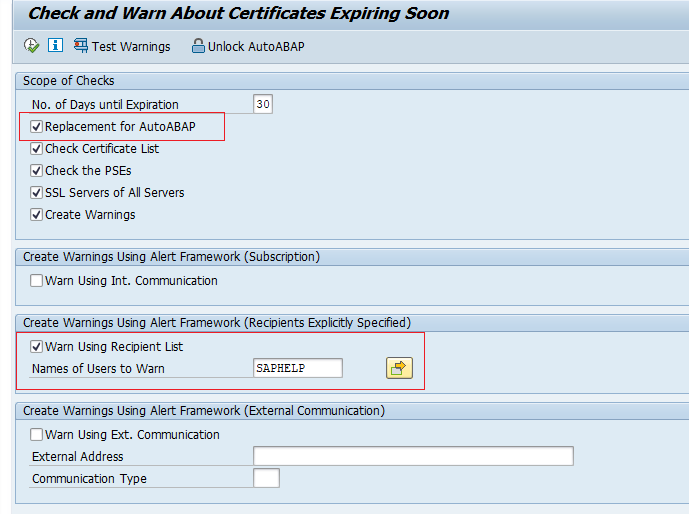The image size is (689, 514).
Task: Click the Alert Framework (Subscription) section header
Action: tap(171, 257)
